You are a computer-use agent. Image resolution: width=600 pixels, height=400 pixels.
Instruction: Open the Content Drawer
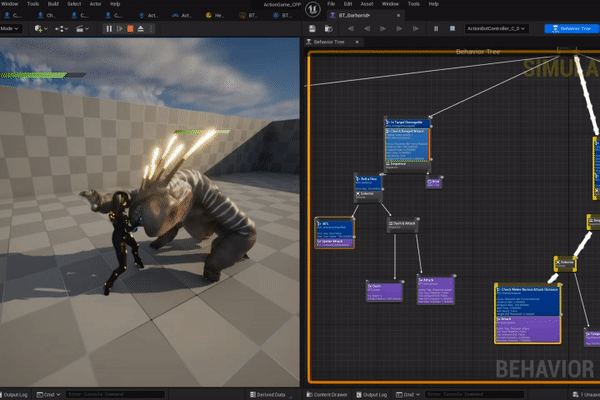(x=327, y=395)
